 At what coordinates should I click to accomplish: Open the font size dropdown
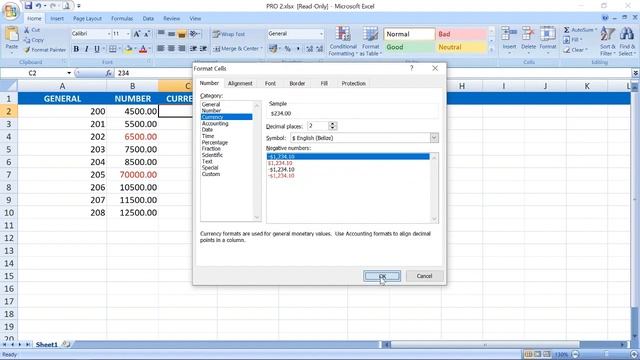pyautogui.click(x=128, y=34)
